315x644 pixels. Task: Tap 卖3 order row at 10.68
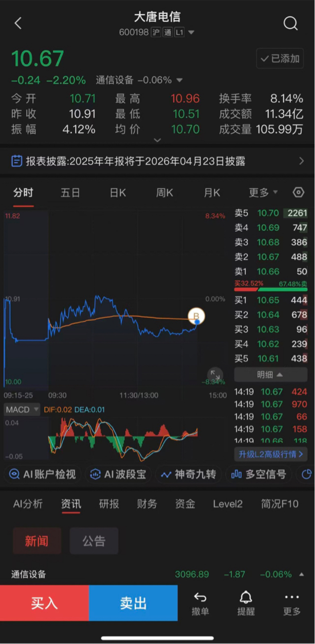[271, 242]
